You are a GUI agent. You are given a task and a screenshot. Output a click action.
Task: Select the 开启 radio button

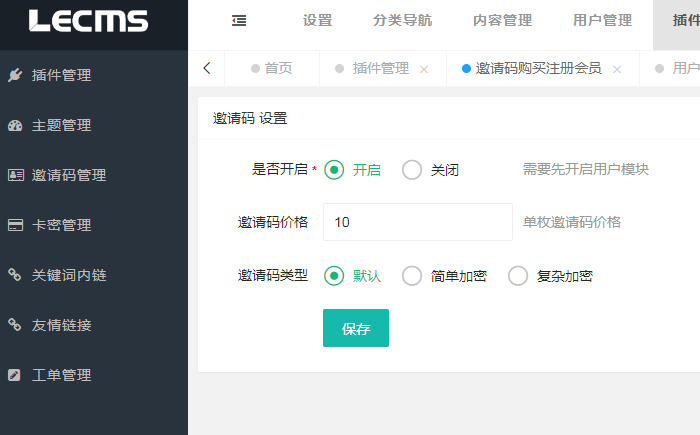[x=335, y=170]
